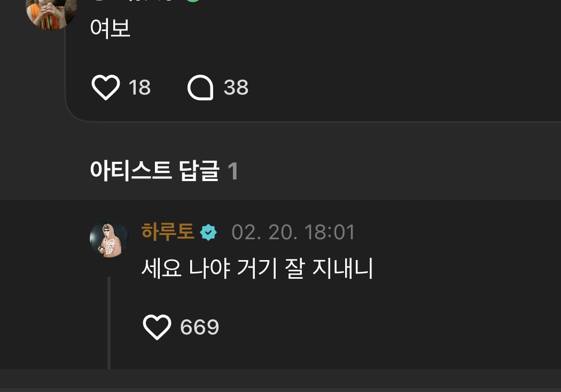Tap the green badge beside the top username
The image size is (561, 392).
click(193, 1)
